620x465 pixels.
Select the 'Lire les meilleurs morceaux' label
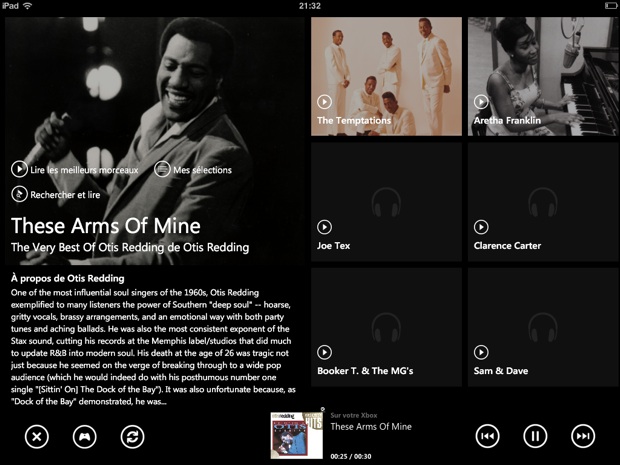(84, 170)
